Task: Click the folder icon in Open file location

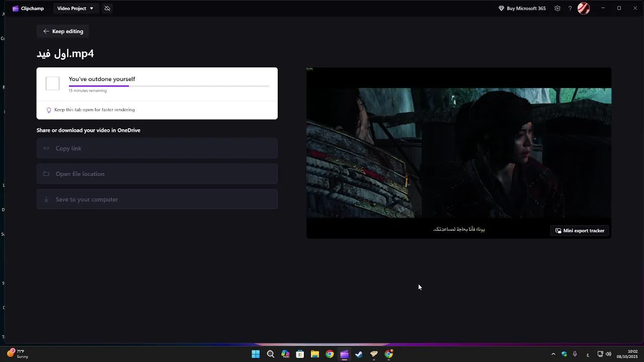Action: 46,174
